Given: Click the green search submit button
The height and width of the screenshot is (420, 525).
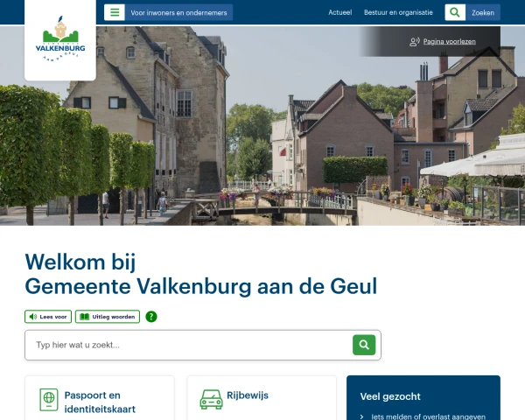Looking at the screenshot, I should click(x=364, y=345).
